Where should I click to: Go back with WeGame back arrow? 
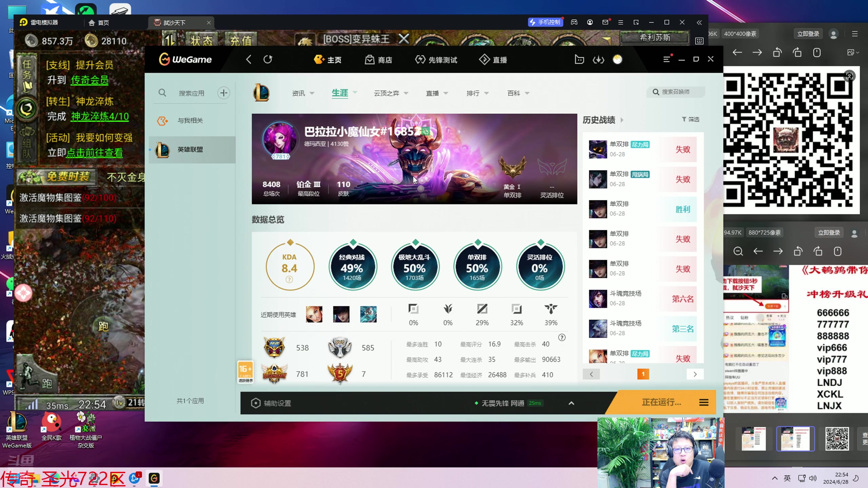pyautogui.click(x=249, y=60)
